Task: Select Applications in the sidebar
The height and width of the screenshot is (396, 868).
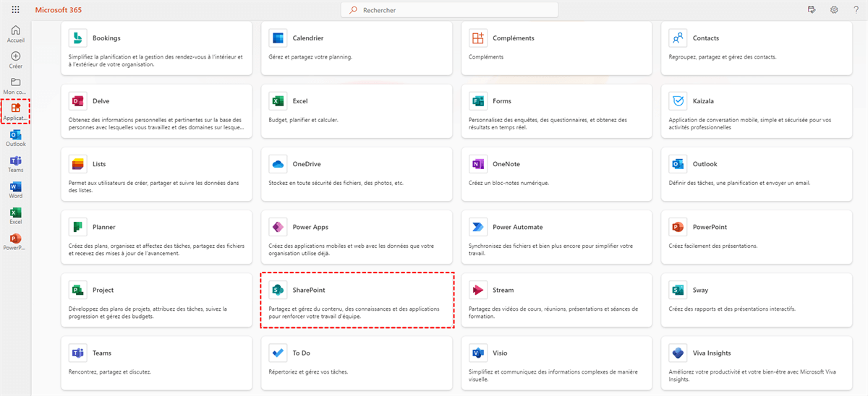Action: (x=16, y=112)
